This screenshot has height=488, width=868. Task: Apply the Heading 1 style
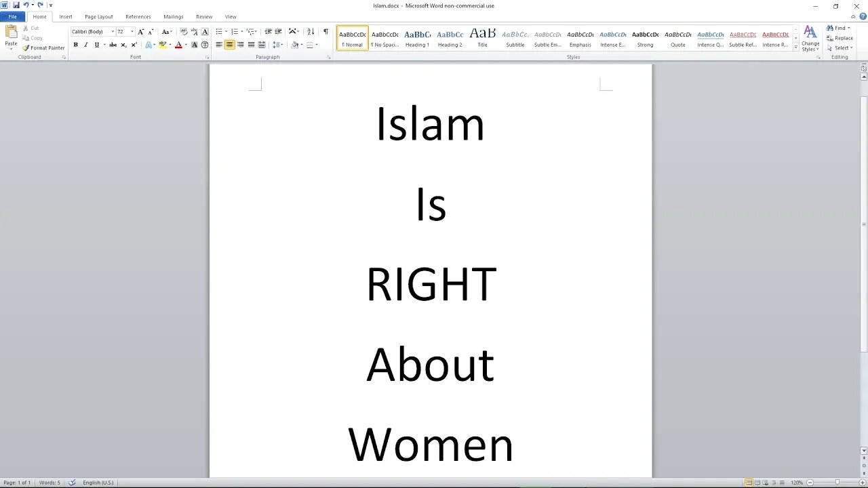[417, 39]
